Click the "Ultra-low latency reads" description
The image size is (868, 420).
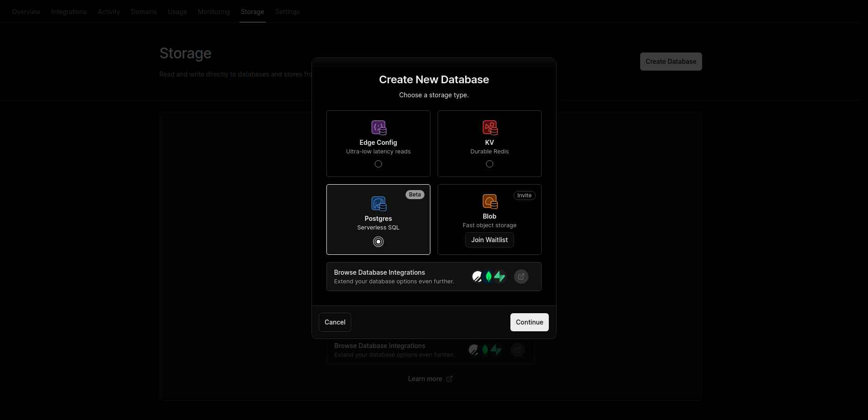coord(378,152)
